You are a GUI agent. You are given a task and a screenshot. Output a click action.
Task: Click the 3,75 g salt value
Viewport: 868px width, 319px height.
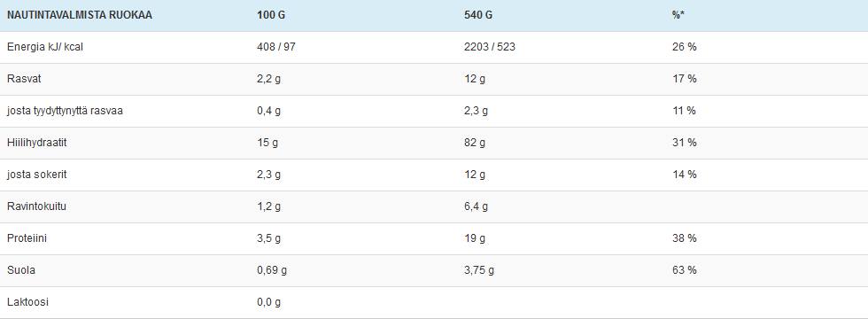479,270
